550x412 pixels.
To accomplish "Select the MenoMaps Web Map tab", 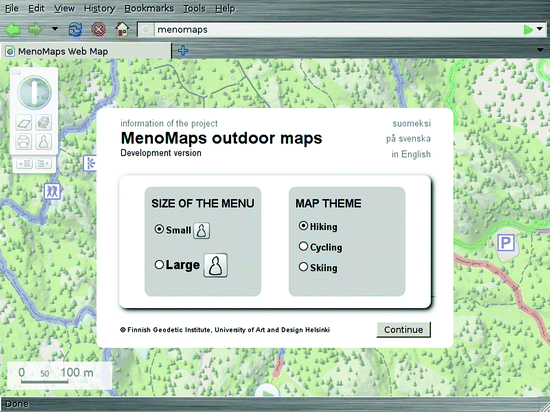I will (x=86, y=52).
